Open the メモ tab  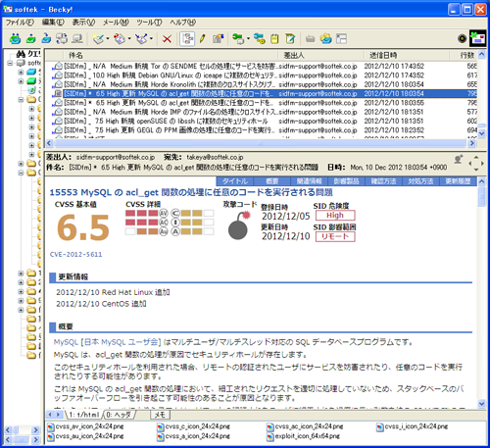(x=160, y=415)
